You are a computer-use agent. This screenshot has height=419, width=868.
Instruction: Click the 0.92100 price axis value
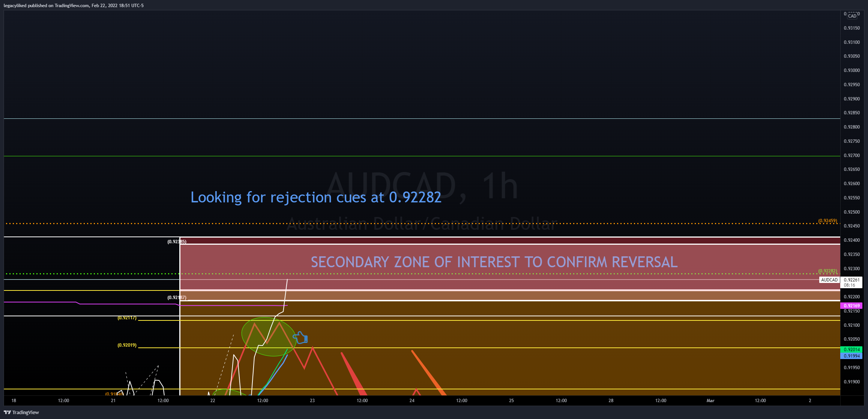click(851, 325)
